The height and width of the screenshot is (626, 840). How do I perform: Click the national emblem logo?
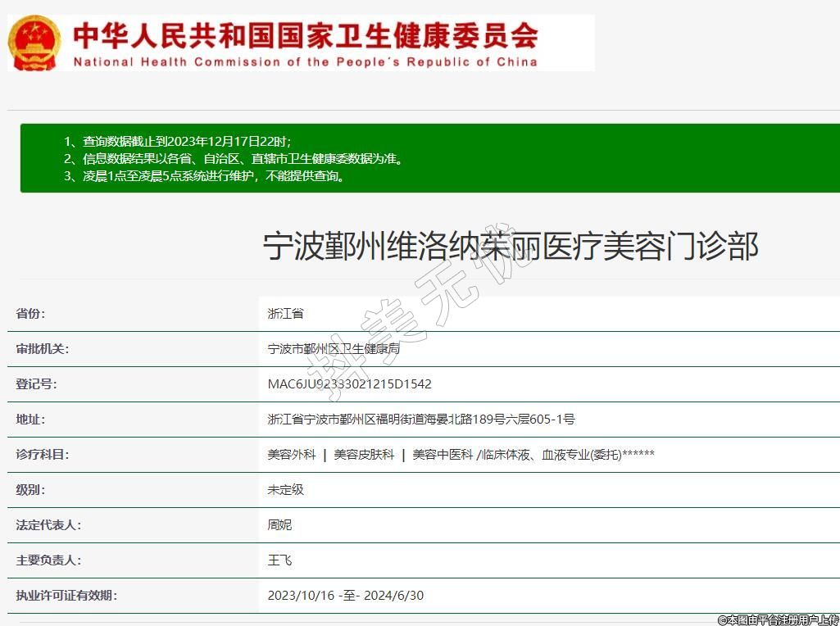coord(34,43)
